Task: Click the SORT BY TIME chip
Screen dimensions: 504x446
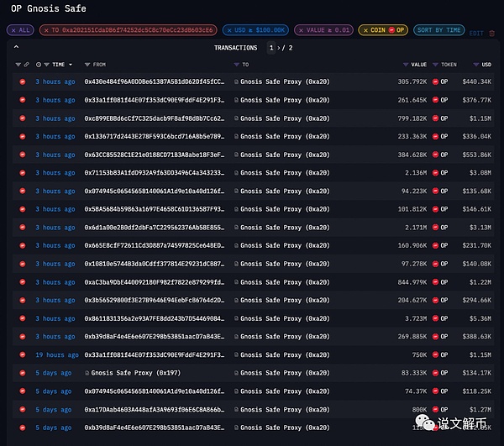Action: pos(438,30)
